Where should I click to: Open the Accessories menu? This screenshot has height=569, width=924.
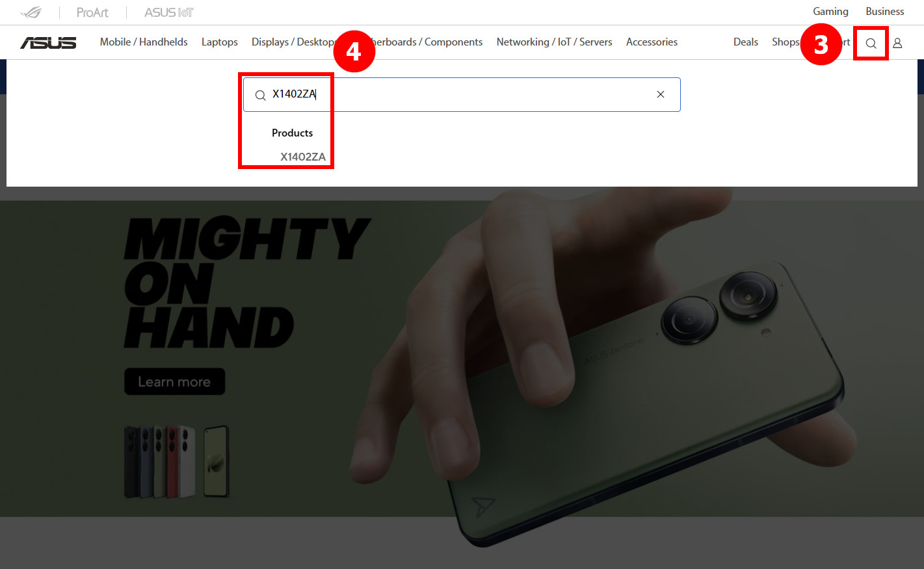click(x=652, y=42)
